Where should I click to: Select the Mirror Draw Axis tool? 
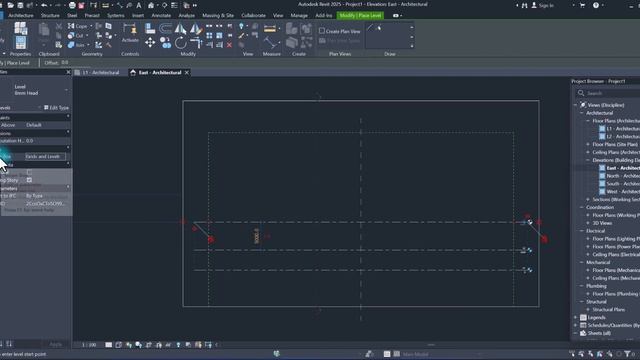(196, 28)
